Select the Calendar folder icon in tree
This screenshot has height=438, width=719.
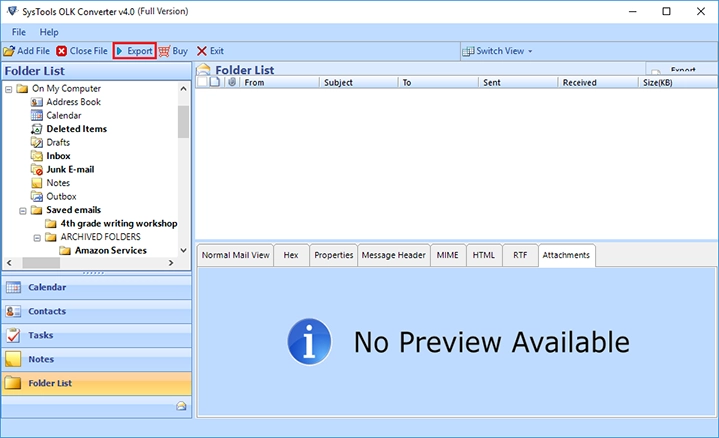pyautogui.click(x=37, y=115)
